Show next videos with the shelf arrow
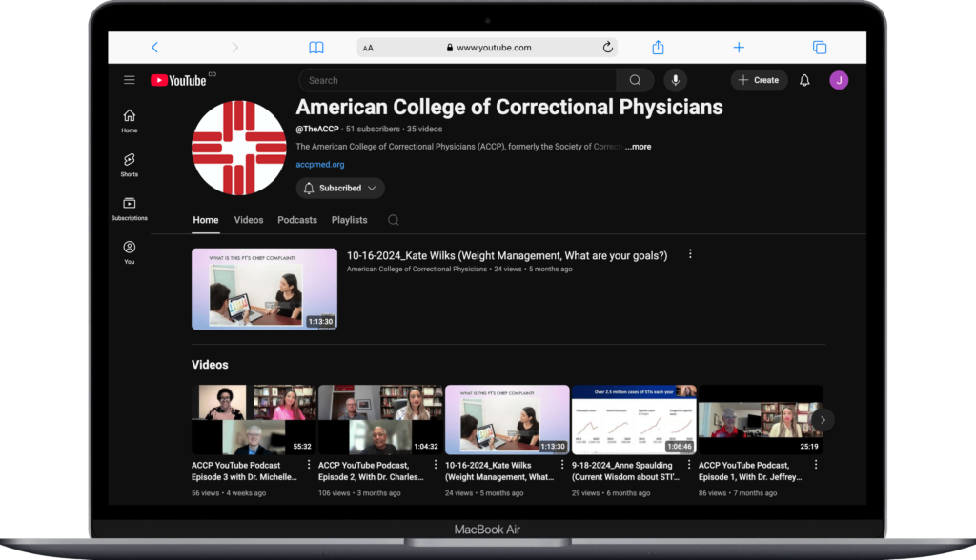Screen dimensions: 976x560 pos(823,420)
